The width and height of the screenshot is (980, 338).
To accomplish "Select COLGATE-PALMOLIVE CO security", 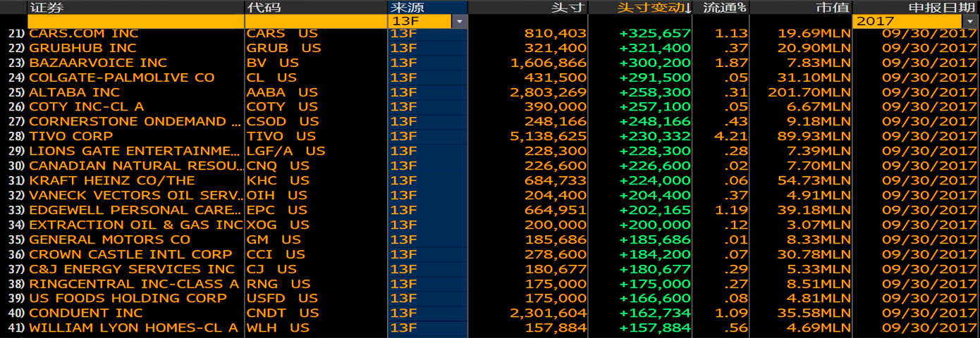I will (x=122, y=77).
